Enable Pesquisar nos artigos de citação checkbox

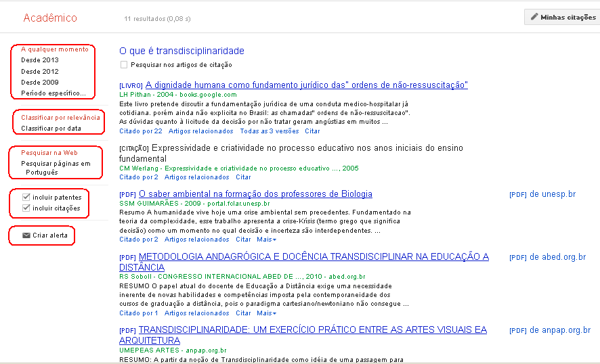(x=123, y=65)
